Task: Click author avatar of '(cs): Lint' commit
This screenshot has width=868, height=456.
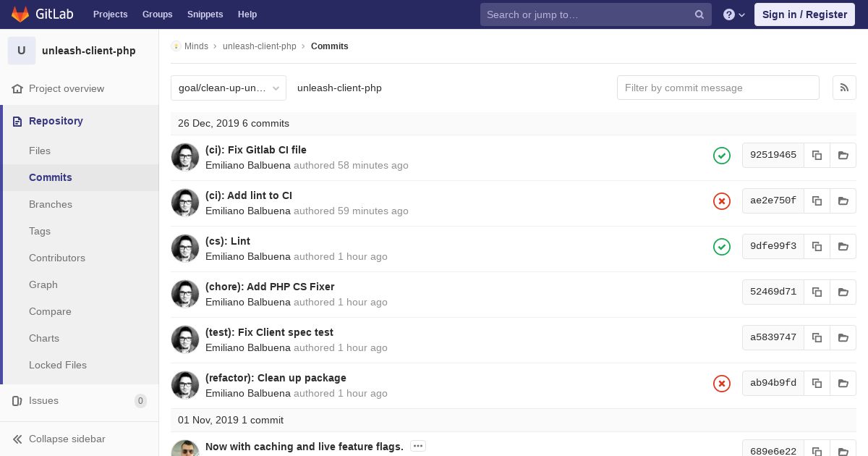Action: pyautogui.click(x=185, y=248)
